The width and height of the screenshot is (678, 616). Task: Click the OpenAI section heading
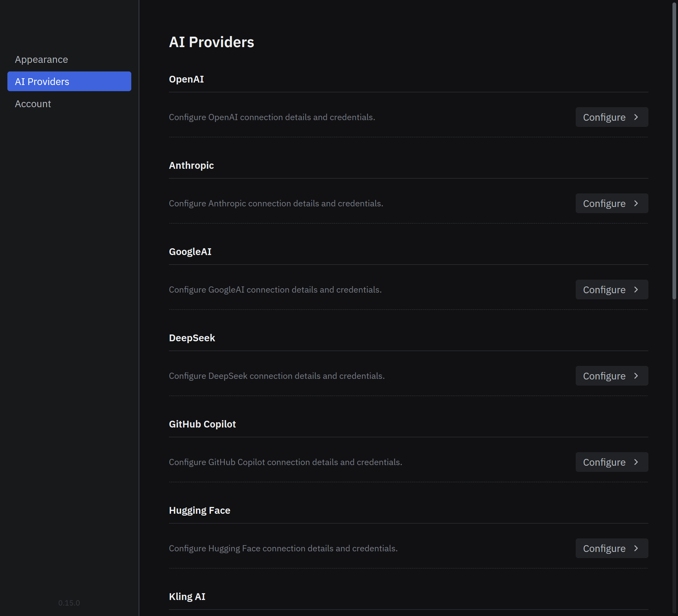[x=186, y=79]
